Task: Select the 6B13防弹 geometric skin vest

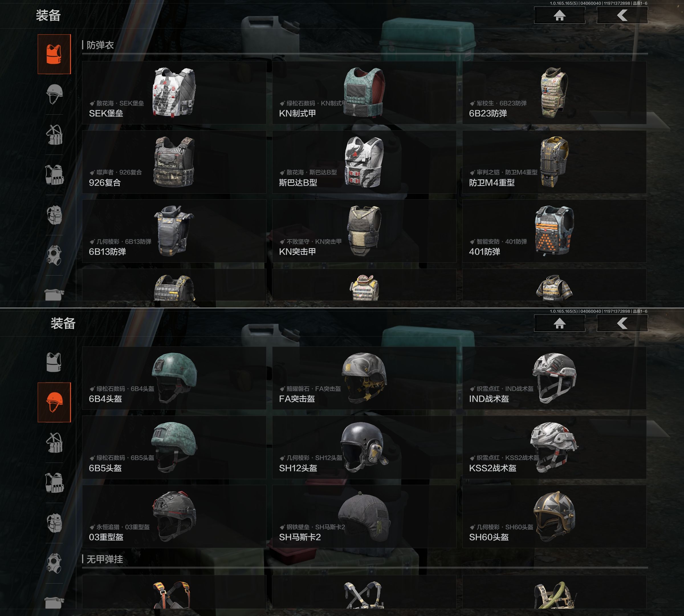Action: pos(174,231)
